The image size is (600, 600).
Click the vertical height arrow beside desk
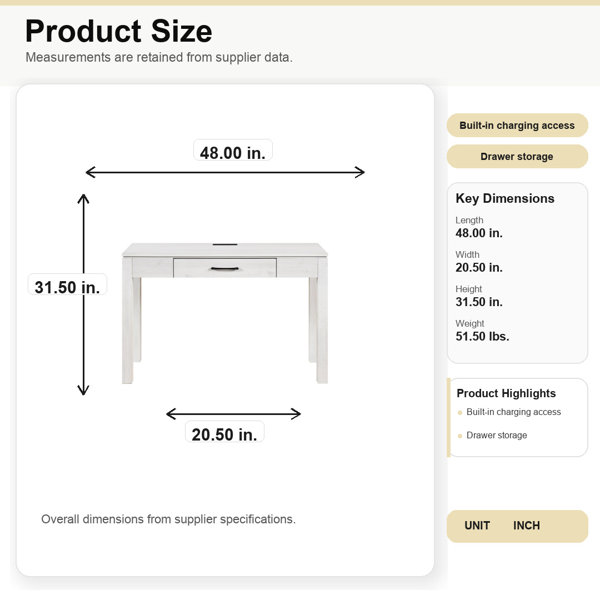83,295
